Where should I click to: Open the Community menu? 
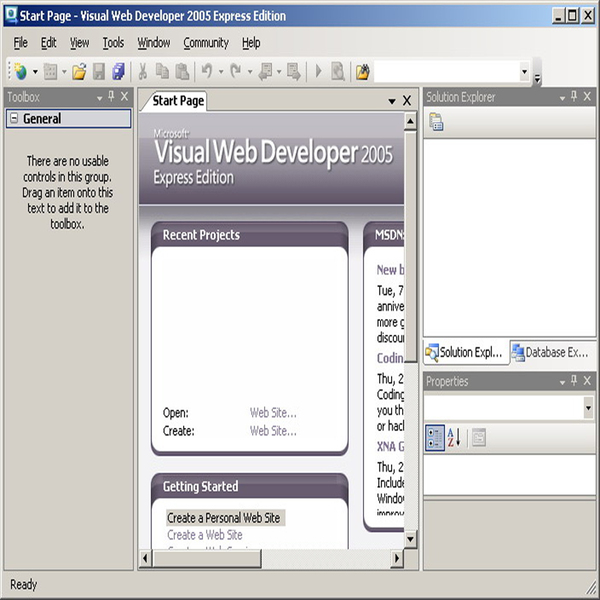click(206, 43)
